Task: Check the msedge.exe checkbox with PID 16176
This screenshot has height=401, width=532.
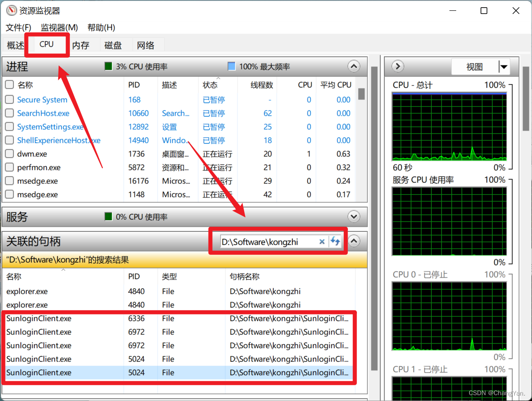Action: [x=9, y=181]
